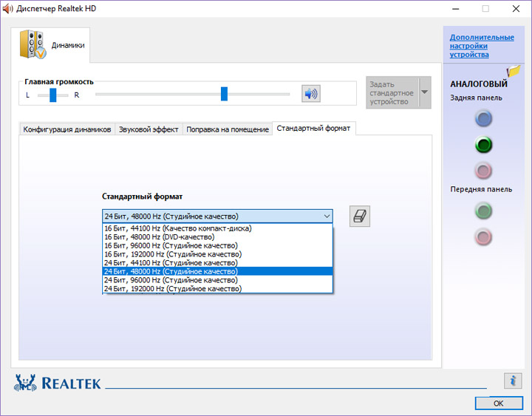532x416 pixels.
Task: Select the green front panel jack
Action: pos(483,211)
